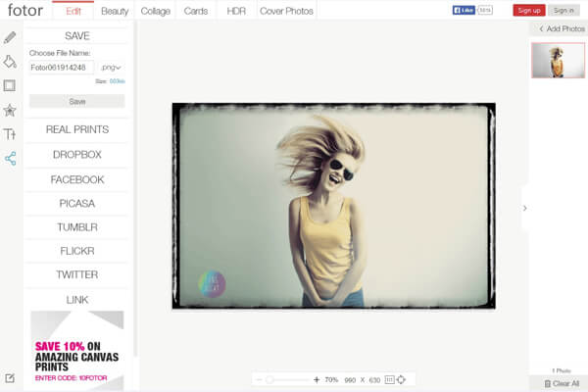Switch to the Collage tab
The image size is (588, 392).
click(x=156, y=11)
